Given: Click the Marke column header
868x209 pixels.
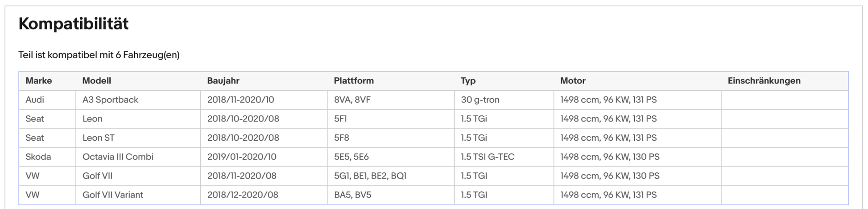Looking at the screenshot, I should click(x=39, y=81).
